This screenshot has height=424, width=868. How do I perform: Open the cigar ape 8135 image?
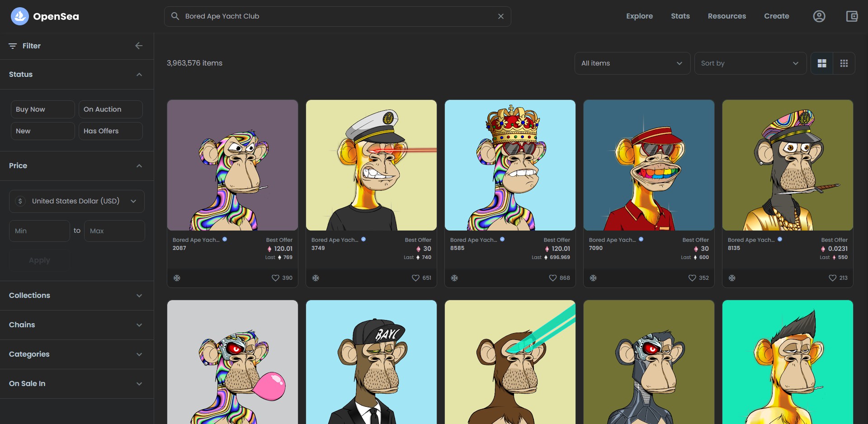[x=788, y=165]
